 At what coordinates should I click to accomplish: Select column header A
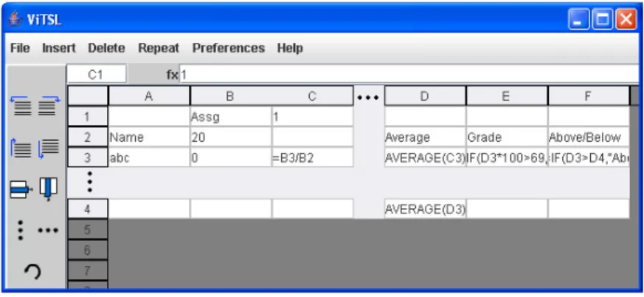pos(149,96)
